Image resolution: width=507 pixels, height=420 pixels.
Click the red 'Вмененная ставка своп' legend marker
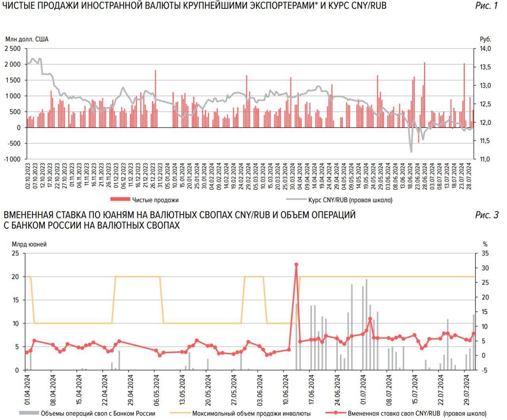pyautogui.click(x=335, y=413)
